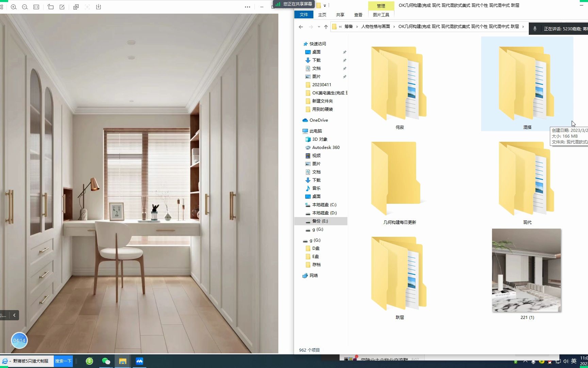588x368 pixels.
Task: Open 存档 folder in sidebar
Action: pyautogui.click(x=316, y=265)
